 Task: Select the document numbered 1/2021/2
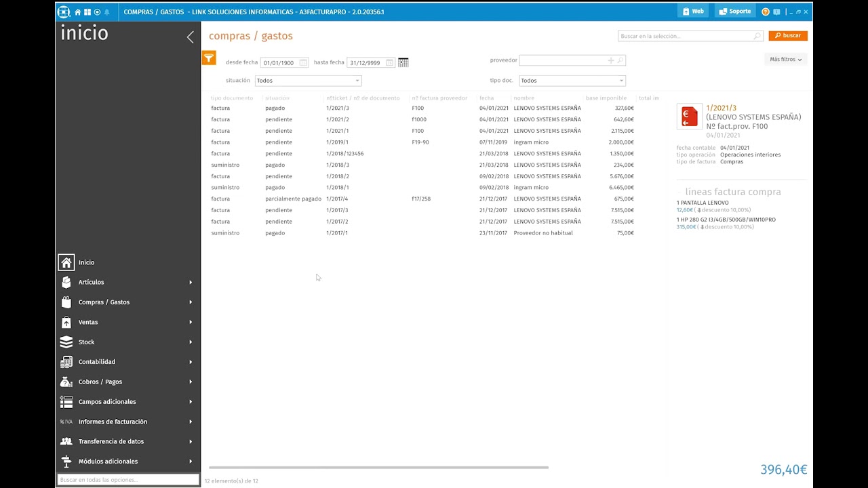click(338, 120)
